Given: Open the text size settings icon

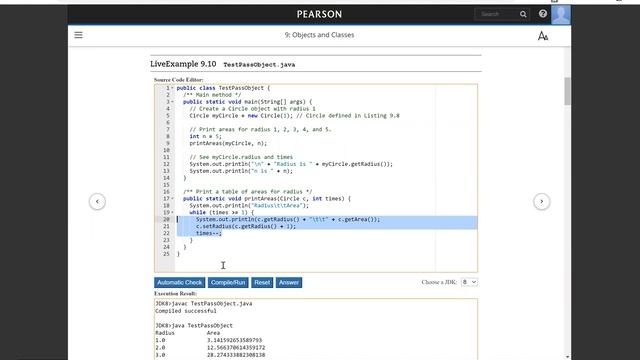Looking at the screenshot, I should [542, 36].
